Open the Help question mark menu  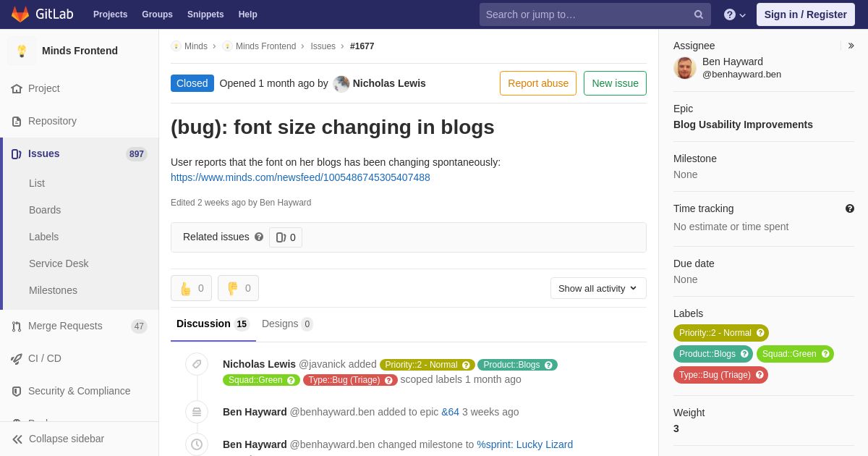[735, 14]
